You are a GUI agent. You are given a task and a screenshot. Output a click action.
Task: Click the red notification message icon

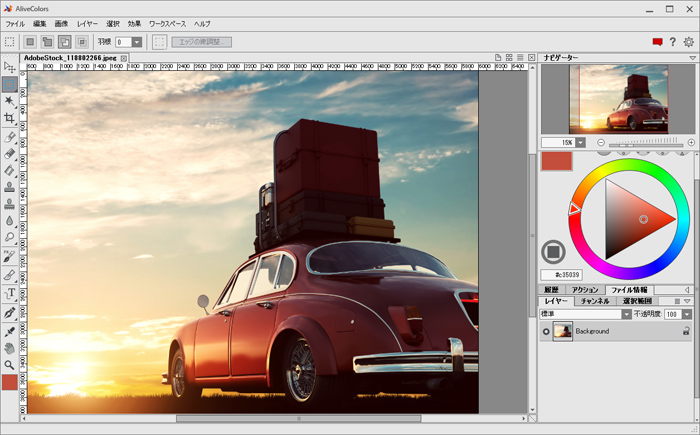click(x=657, y=42)
